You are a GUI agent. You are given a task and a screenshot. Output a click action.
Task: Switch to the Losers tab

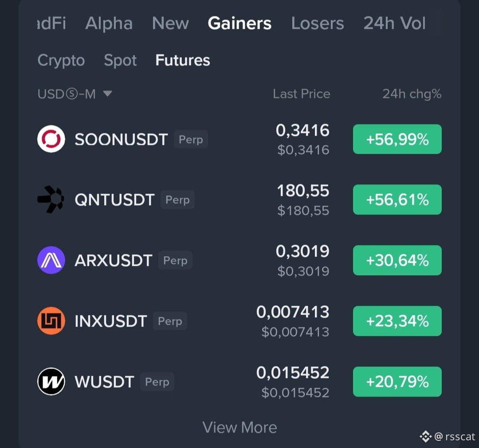318,23
